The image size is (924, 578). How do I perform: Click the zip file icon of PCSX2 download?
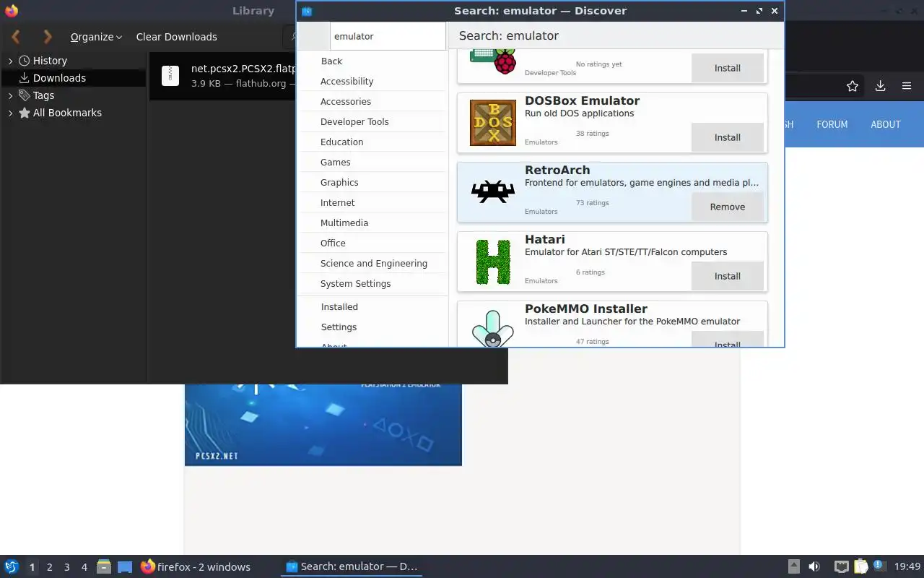tap(170, 75)
